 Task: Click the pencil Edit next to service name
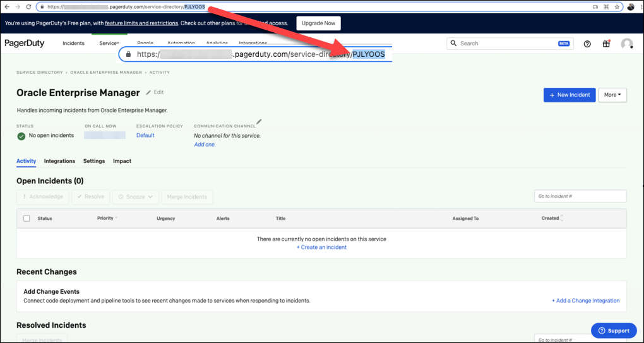tap(155, 92)
